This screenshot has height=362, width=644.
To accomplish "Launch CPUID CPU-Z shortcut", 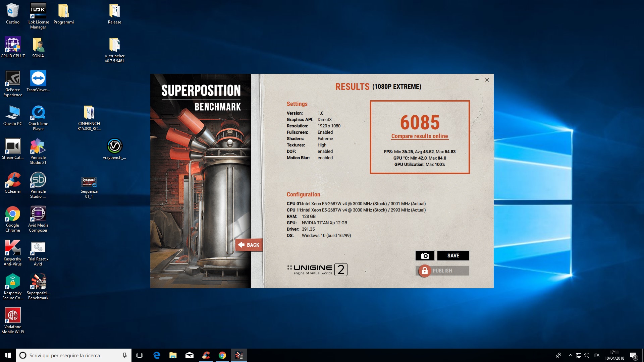I will [13, 47].
